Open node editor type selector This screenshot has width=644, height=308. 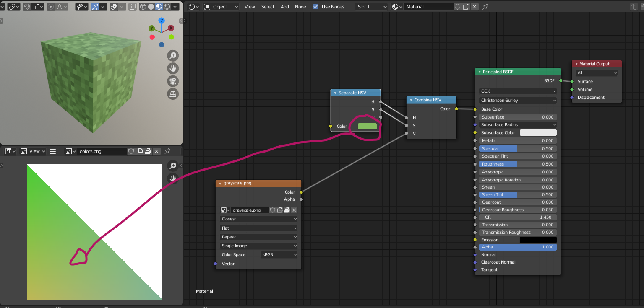pos(193,7)
